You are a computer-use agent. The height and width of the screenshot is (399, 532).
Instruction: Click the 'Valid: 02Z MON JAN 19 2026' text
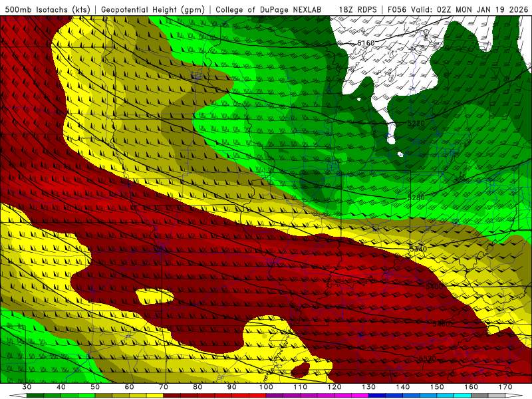tap(469, 9)
